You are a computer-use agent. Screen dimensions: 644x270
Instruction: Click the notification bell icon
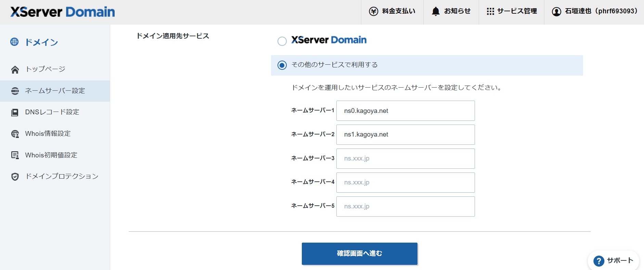coord(436,11)
